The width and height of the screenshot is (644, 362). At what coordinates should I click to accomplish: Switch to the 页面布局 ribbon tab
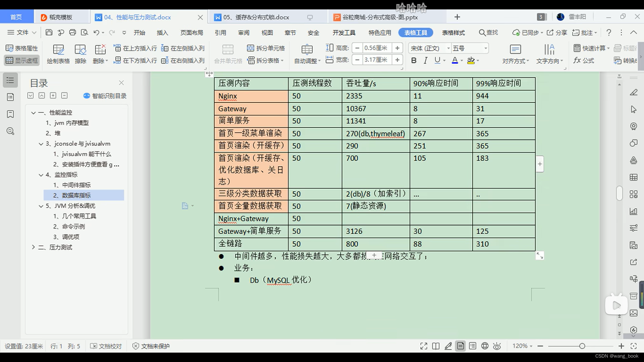(192, 33)
